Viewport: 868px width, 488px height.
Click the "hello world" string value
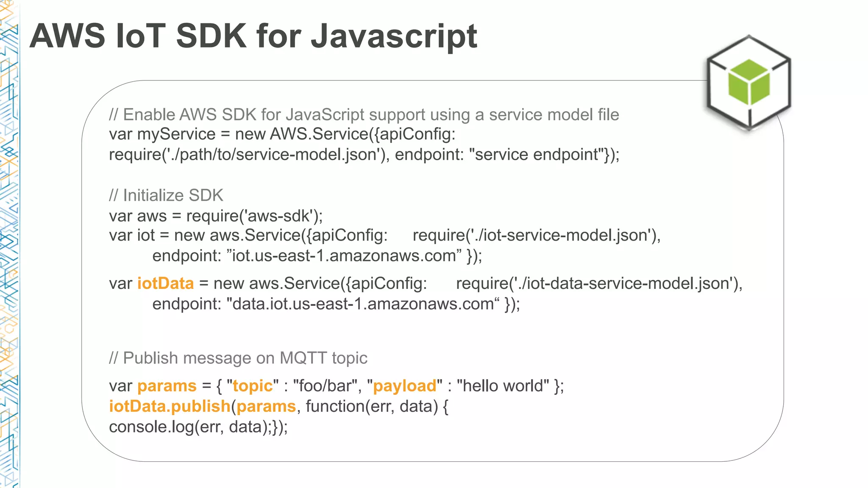[503, 386]
